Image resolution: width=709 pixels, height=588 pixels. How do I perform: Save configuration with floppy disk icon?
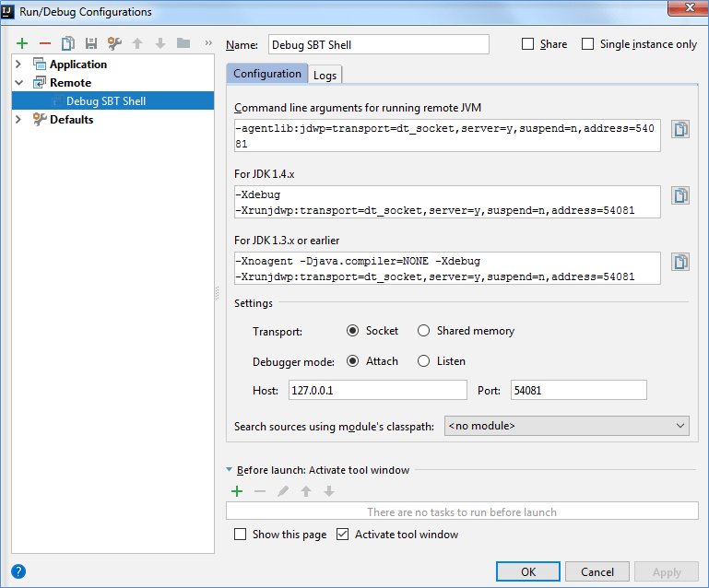pyautogui.click(x=91, y=43)
